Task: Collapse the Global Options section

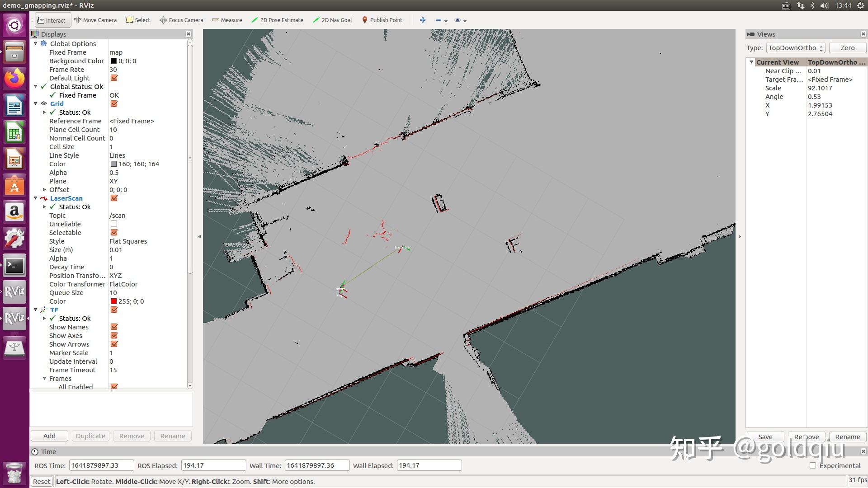Action: pyautogui.click(x=36, y=43)
